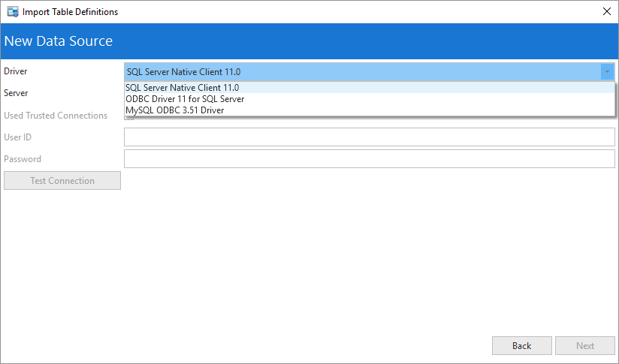This screenshot has height=364, width=619.
Task: Click the New Data Source heading
Action: [59, 41]
